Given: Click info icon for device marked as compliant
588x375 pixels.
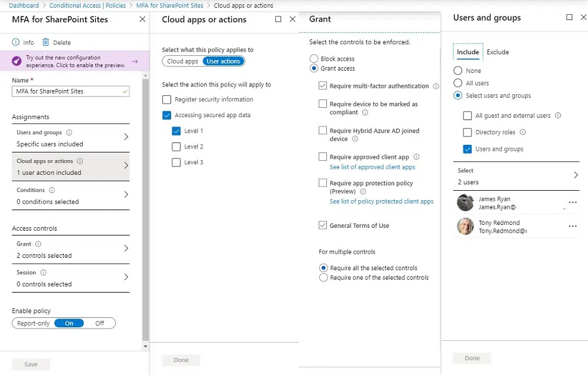Looking at the screenshot, I should (365, 112).
